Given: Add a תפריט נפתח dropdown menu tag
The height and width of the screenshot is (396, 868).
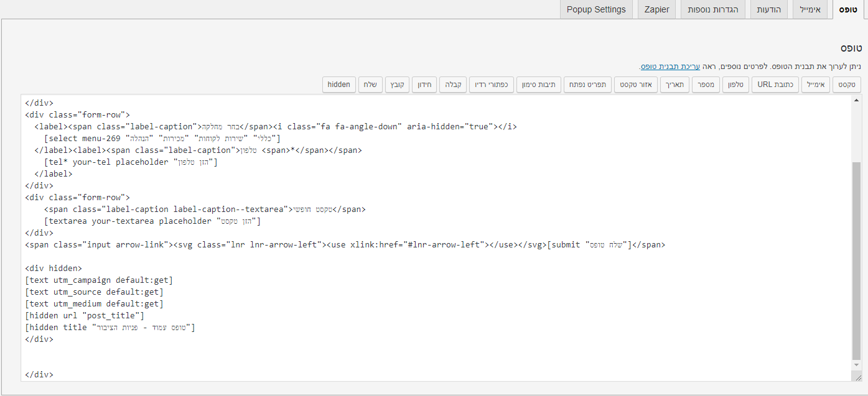Looking at the screenshot, I should point(588,85).
